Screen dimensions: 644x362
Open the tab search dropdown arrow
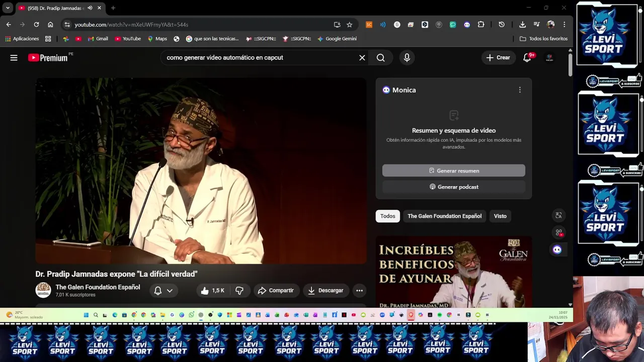(x=8, y=8)
